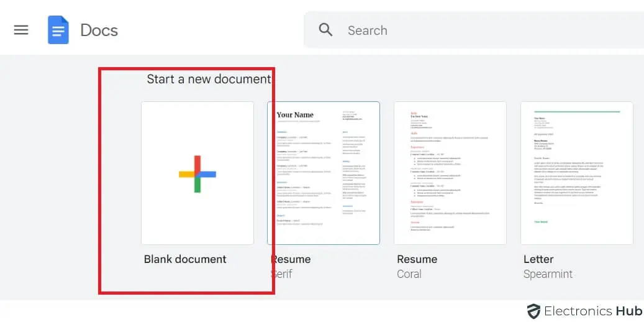The height and width of the screenshot is (322, 644).
Task: Click the 'Letter' template label
Action: click(x=538, y=259)
